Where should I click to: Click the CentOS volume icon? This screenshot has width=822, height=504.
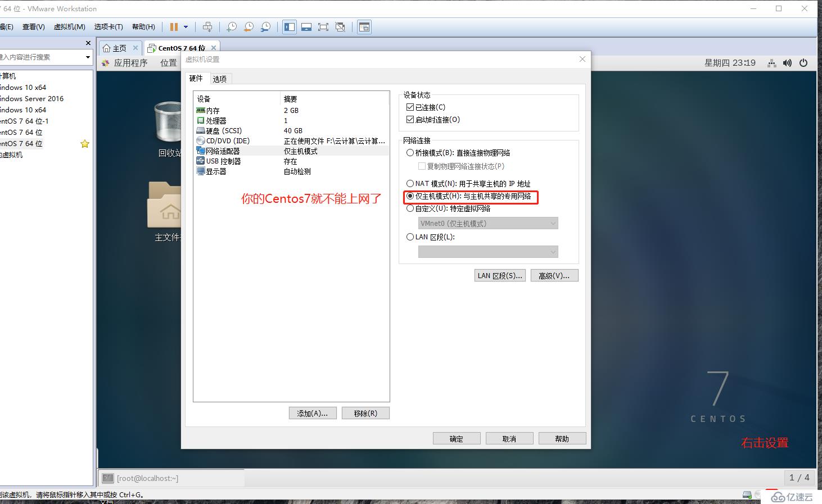[x=787, y=63]
